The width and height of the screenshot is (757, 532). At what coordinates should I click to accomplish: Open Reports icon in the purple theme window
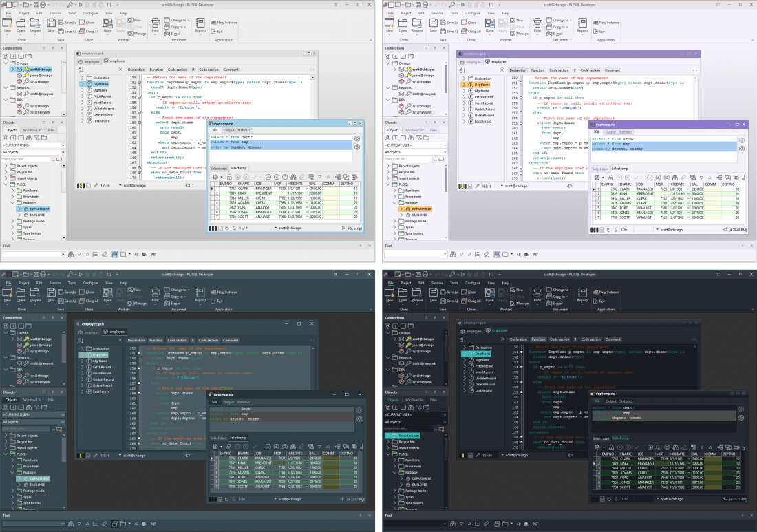point(583,23)
